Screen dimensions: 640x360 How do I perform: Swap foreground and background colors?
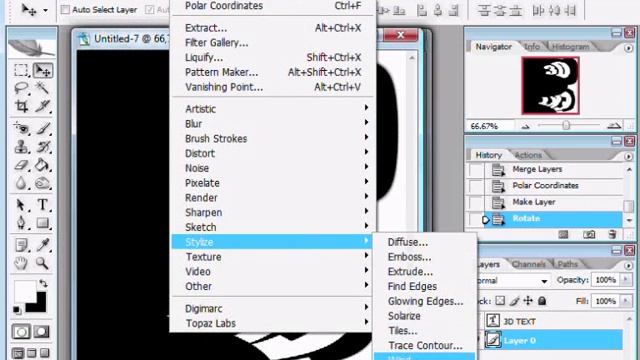point(43,283)
